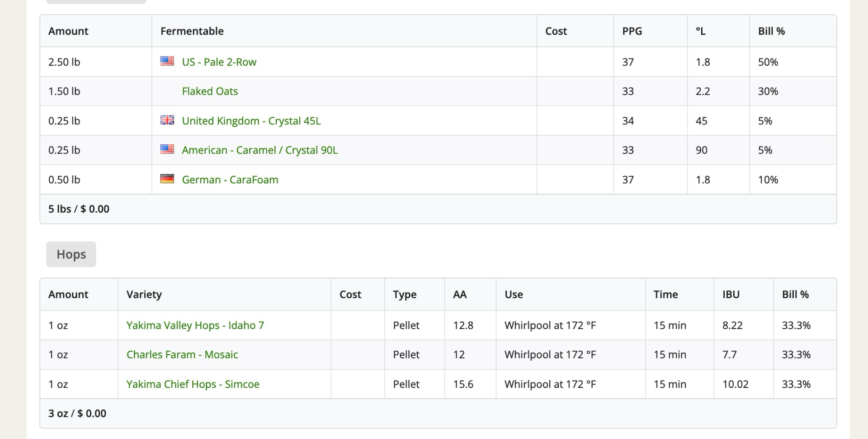Click the IBU column header in Hops table
The image size is (868, 439).
point(731,295)
